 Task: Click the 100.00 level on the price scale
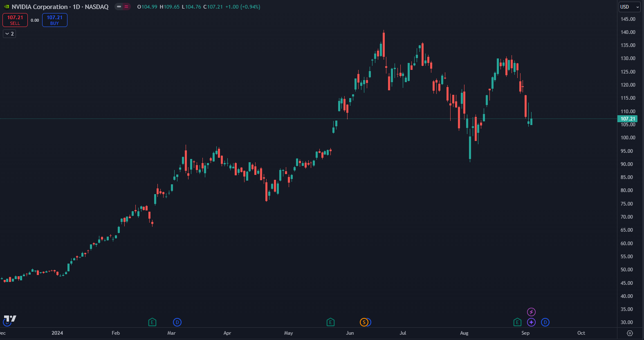pos(628,138)
